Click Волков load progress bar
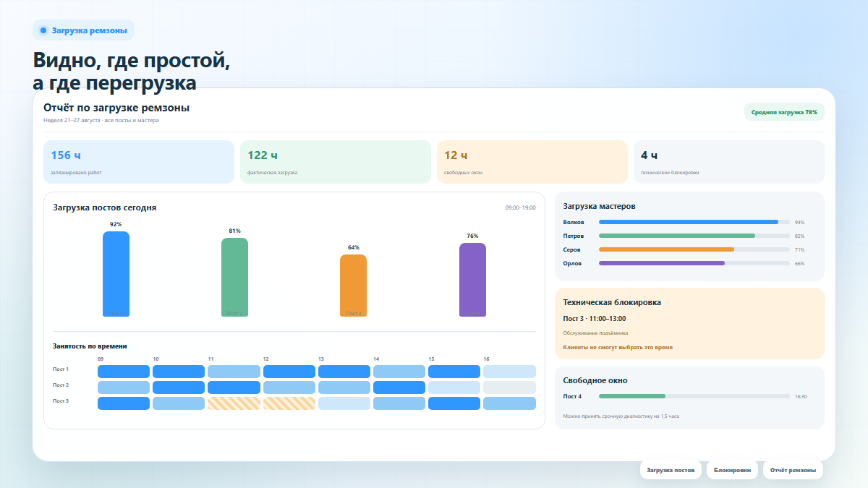Image resolution: width=868 pixels, height=488 pixels. click(x=694, y=222)
